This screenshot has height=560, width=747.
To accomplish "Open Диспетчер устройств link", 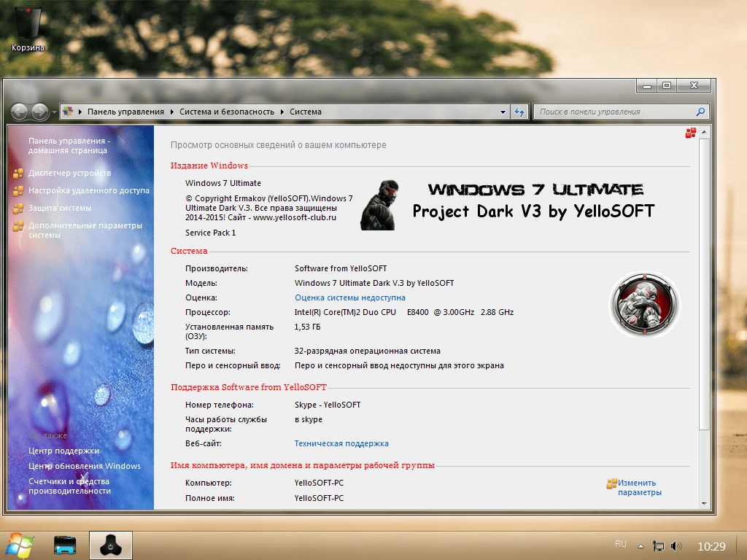I will coord(69,173).
